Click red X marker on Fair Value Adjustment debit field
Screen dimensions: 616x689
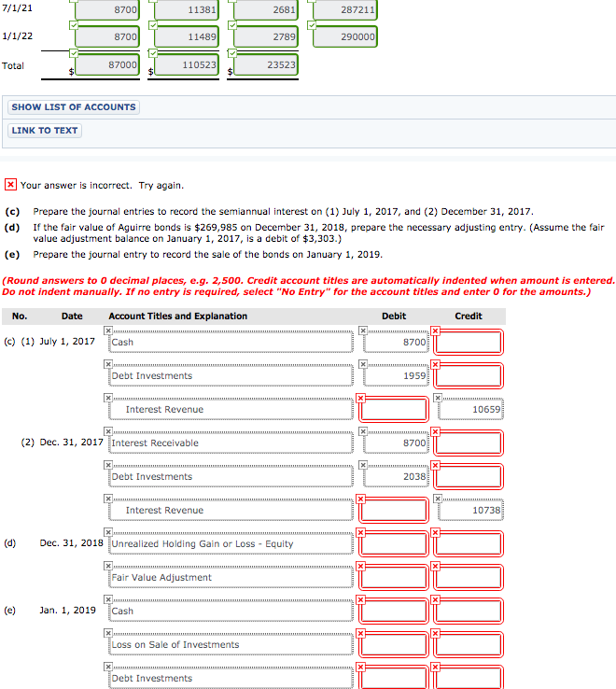pos(360,567)
